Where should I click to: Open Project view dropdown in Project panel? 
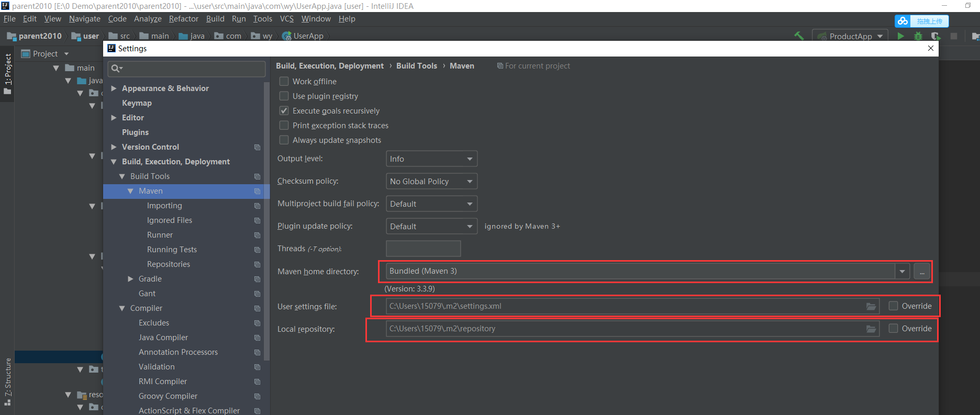click(66, 54)
